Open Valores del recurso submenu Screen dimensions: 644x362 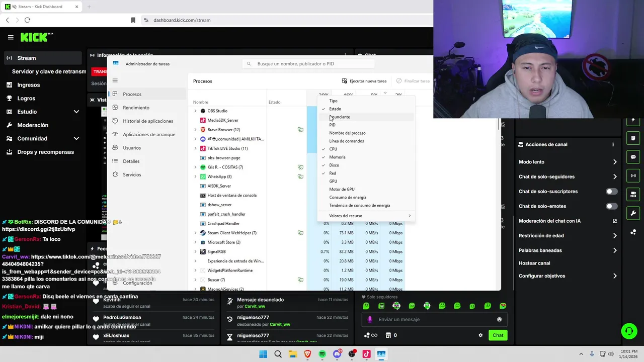coord(366,216)
